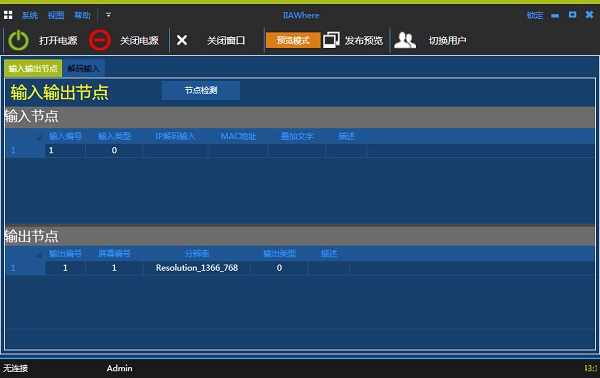Click 切换用户 label
This screenshot has width=600, height=378.
click(447, 41)
